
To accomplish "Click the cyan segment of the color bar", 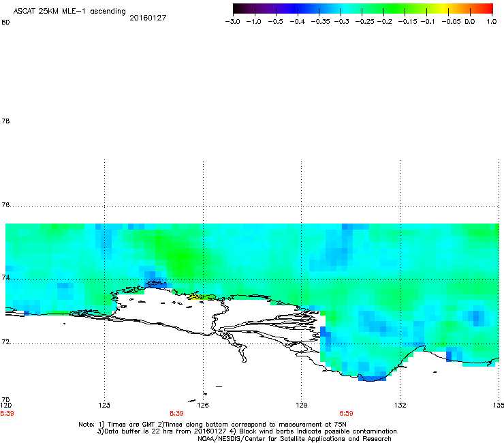I will (344, 9).
